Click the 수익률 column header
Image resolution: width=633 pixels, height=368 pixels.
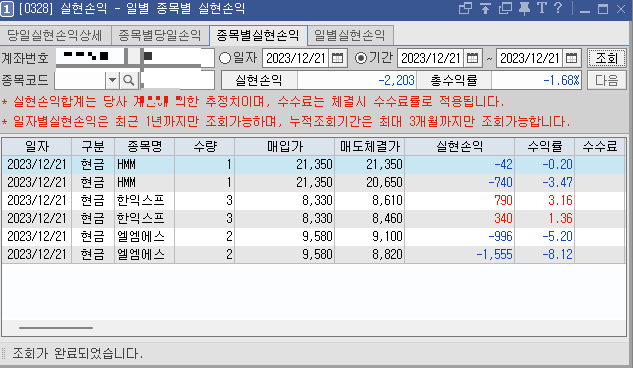[x=545, y=146]
